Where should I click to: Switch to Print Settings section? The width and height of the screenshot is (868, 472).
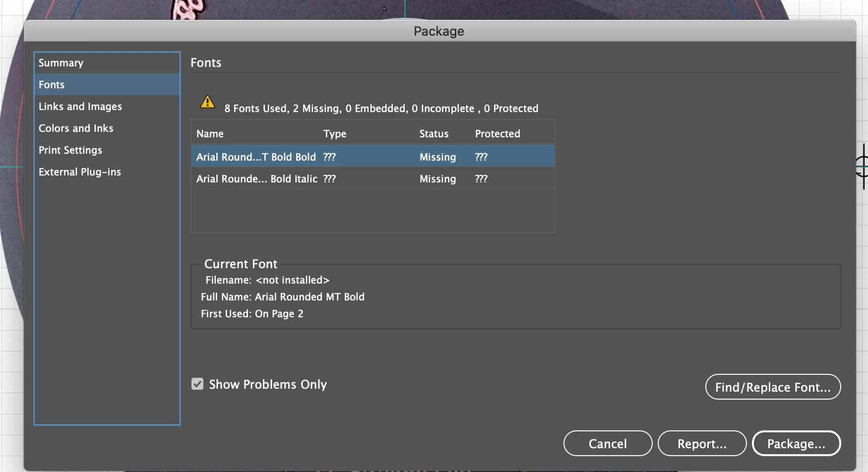click(107, 150)
